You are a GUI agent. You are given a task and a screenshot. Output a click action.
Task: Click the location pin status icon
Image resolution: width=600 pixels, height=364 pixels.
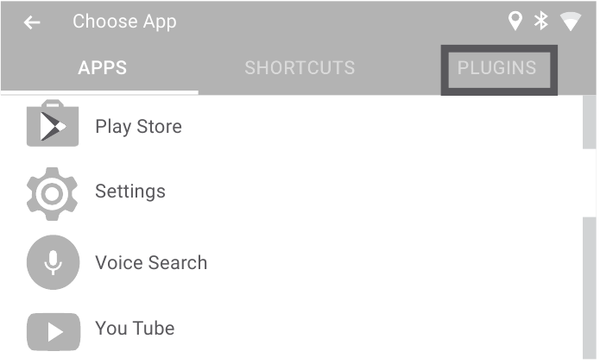[x=515, y=22]
